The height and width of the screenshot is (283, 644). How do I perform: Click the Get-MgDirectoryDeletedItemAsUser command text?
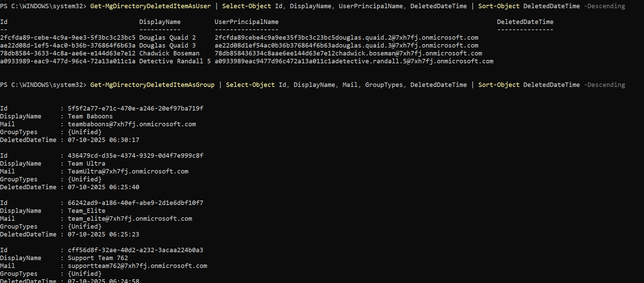tap(150, 6)
